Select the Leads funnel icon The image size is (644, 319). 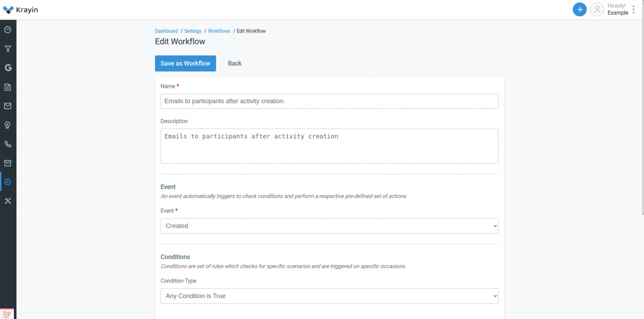click(8, 49)
